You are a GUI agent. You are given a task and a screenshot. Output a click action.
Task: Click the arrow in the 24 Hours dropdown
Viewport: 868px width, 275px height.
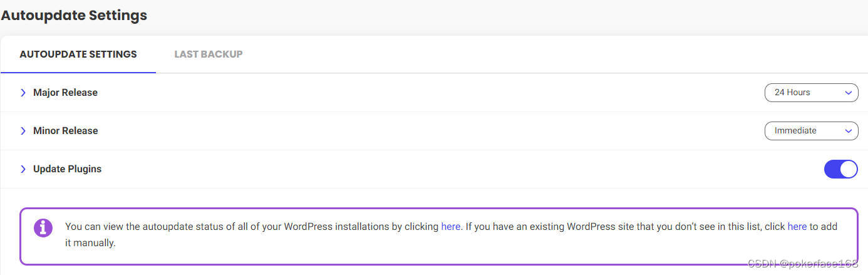[848, 93]
